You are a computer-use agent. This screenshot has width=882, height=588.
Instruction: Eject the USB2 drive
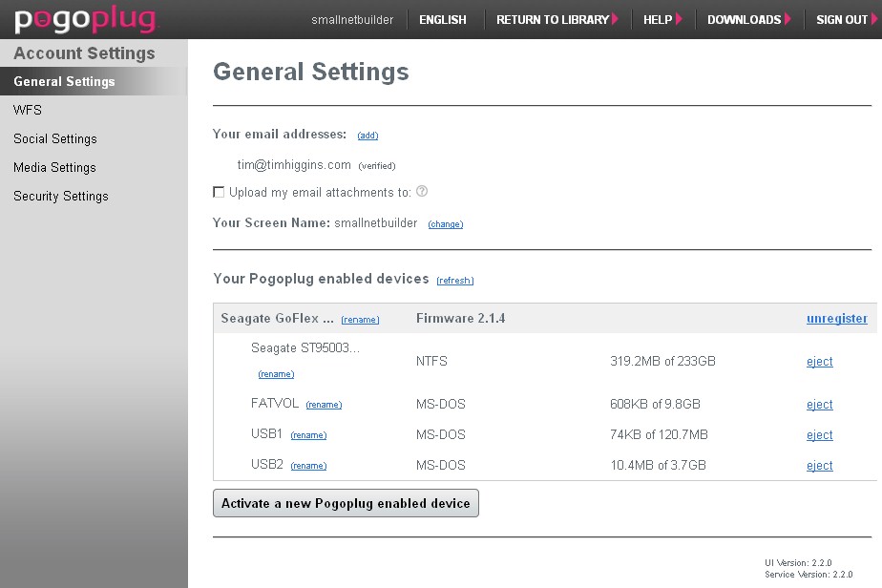820,465
